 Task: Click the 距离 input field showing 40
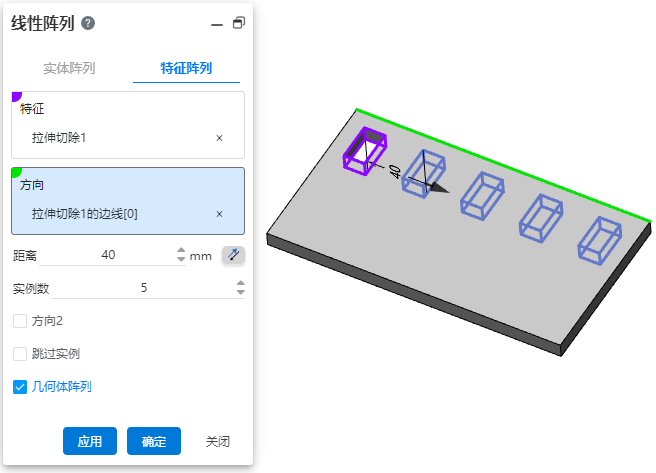tap(108, 255)
